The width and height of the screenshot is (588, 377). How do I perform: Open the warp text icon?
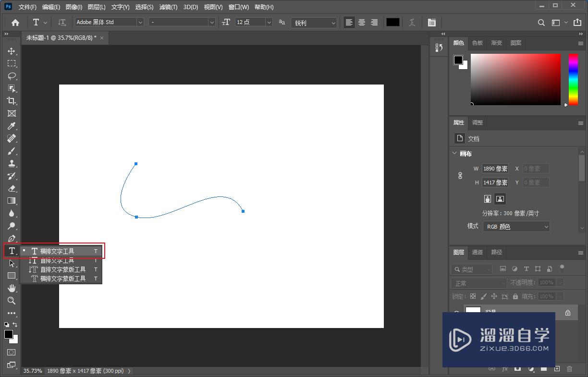[x=412, y=22]
